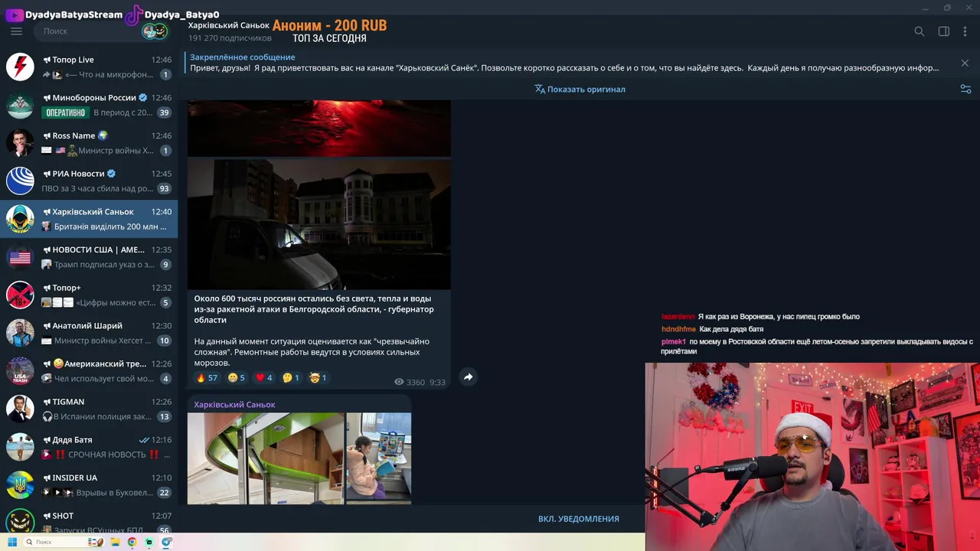Screen dimensions: 980x551
Task: Open Telegram from the Windows taskbar
Action: pos(166,542)
